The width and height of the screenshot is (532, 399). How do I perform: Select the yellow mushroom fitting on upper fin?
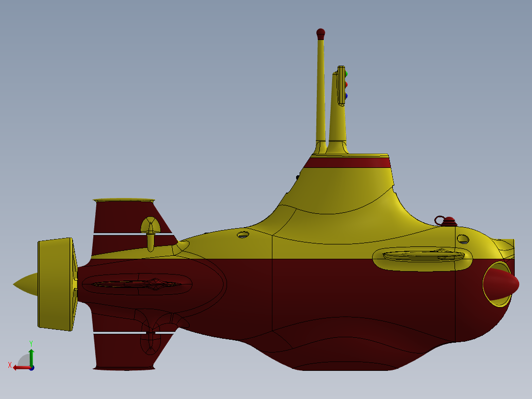[151, 233]
